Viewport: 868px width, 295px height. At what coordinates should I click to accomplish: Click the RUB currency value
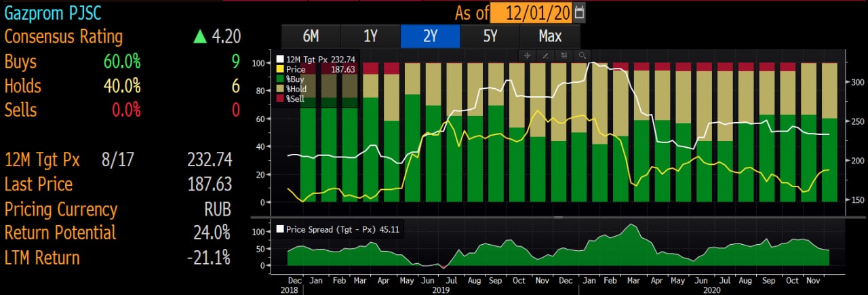[x=217, y=209]
